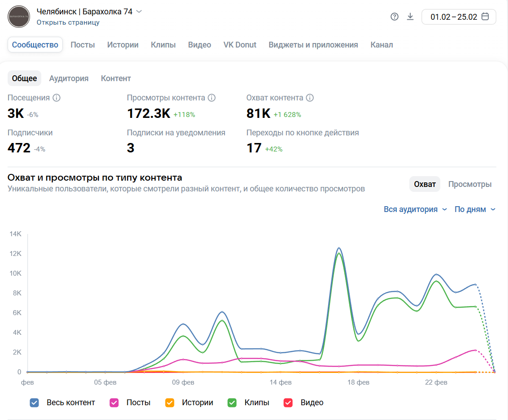This screenshot has height=420, width=508.
Task: Click the 01.02–25.02 date range field
Action: click(453, 17)
